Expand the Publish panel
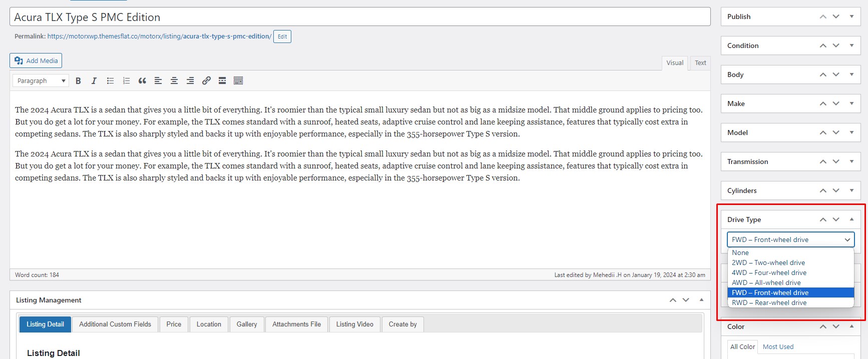This screenshot has height=359, width=868. (x=851, y=16)
